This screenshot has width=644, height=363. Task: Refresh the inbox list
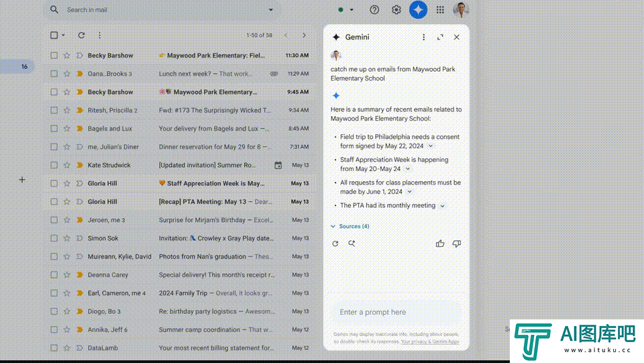click(81, 36)
